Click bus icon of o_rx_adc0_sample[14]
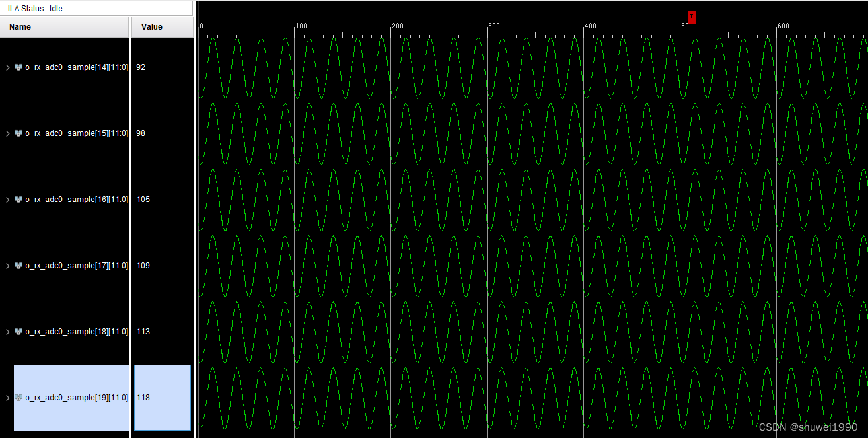The height and width of the screenshot is (438, 868). click(18, 67)
